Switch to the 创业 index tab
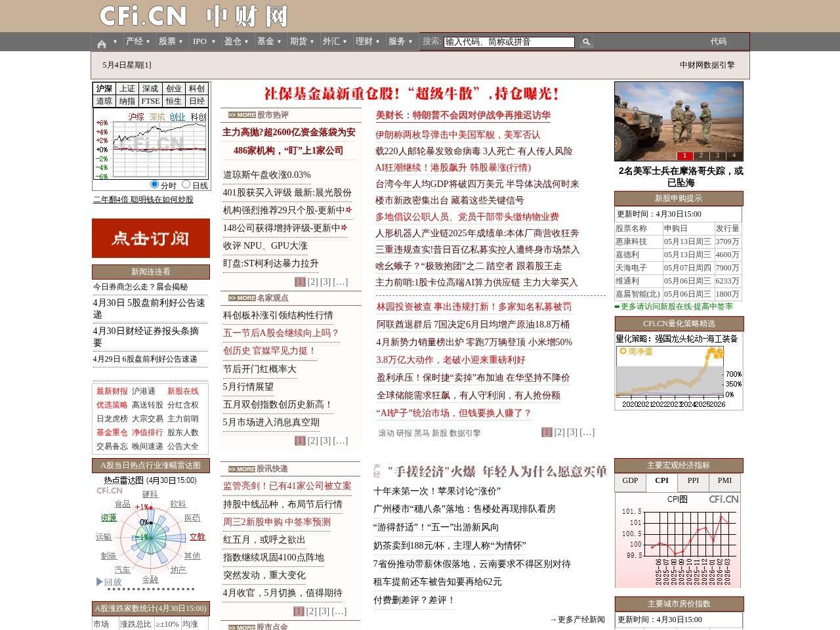Screen dimensions: 840x630 pyautogui.click(x=174, y=89)
